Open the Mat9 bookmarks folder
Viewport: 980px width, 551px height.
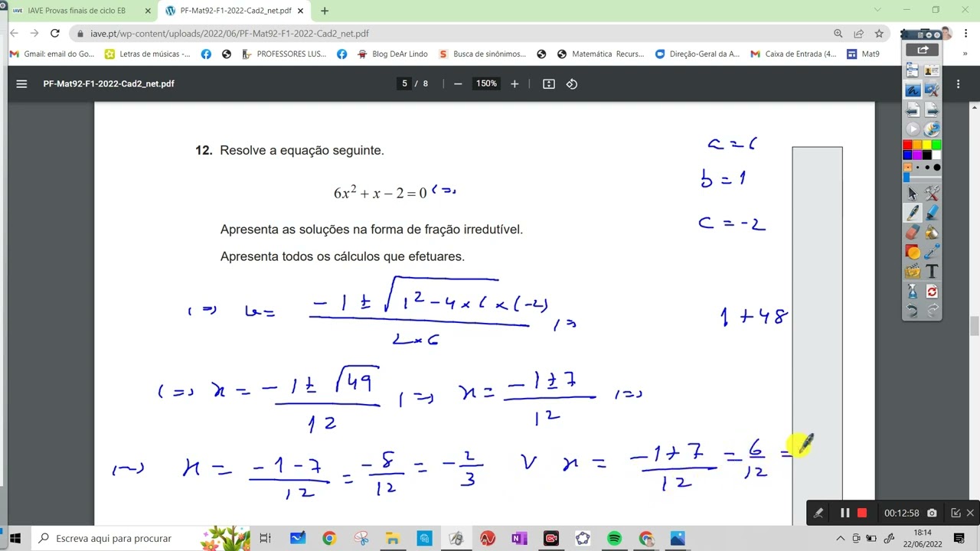tap(864, 54)
